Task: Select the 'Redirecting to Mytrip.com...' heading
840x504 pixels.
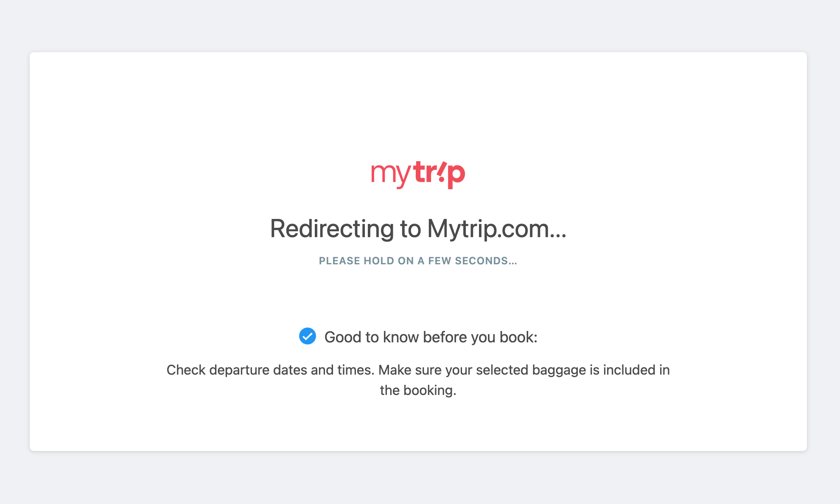Action: point(418,229)
